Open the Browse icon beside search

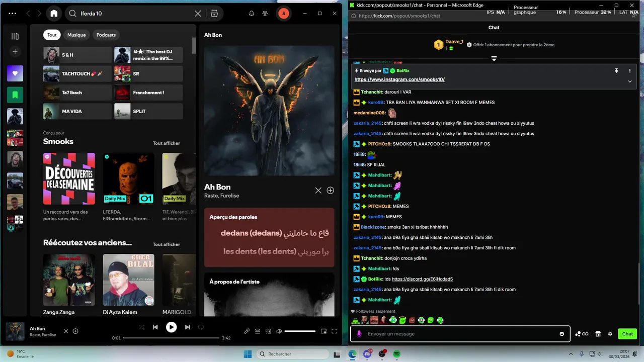coord(214,14)
